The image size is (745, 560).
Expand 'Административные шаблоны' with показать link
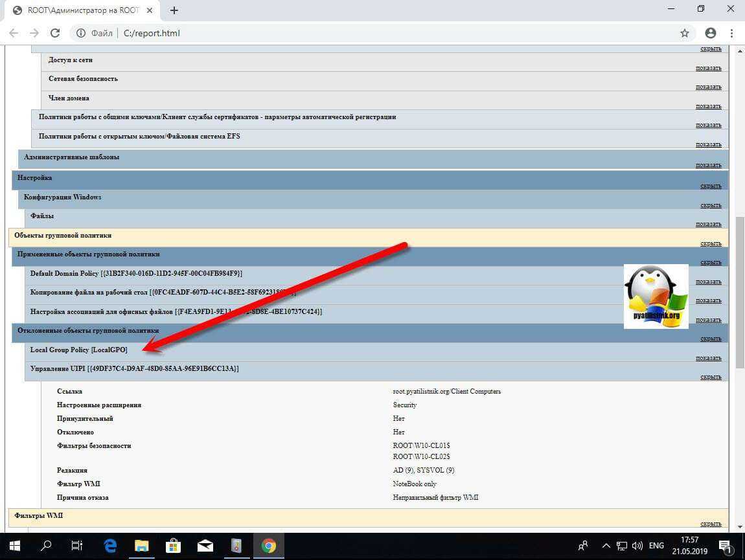coord(708,165)
